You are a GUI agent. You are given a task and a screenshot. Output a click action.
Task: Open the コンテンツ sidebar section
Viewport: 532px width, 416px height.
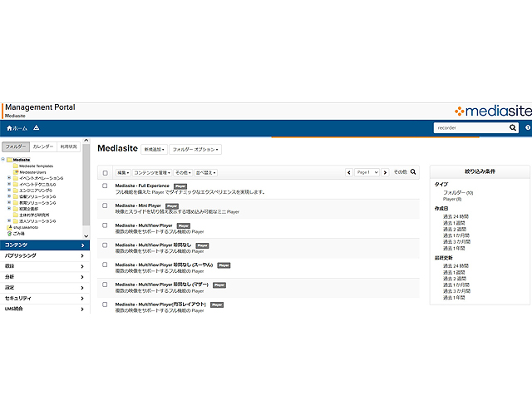[x=45, y=245]
